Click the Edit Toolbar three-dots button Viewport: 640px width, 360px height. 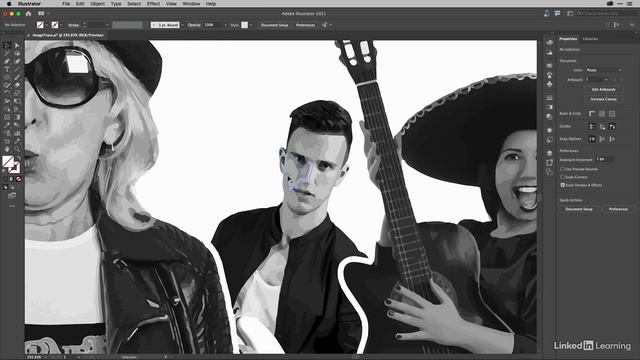coord(12,206)
